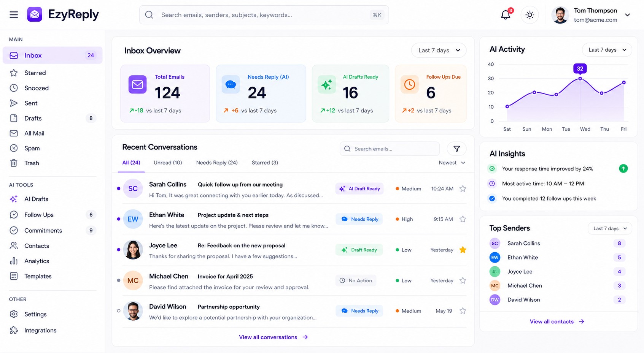Switch to the Unread (10) tab
Screen dimensions: 644x353
168,163
